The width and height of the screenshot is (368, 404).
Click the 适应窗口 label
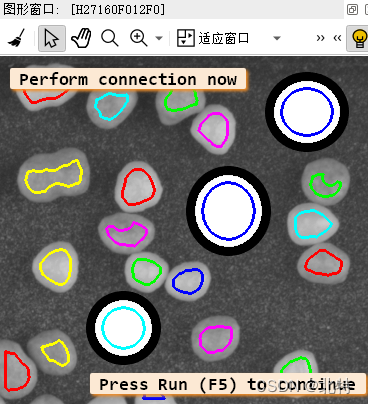tap(224, 38)
